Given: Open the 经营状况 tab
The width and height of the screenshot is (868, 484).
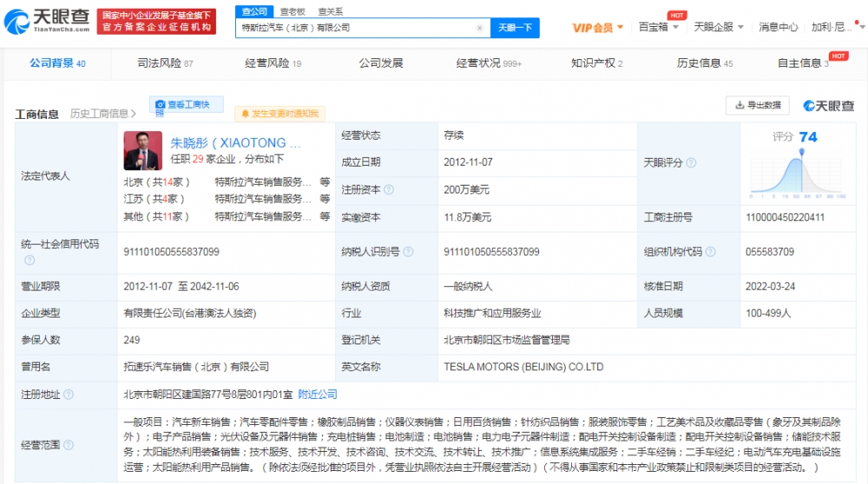Looking at the screenshot, I should (x=489, y=63).
